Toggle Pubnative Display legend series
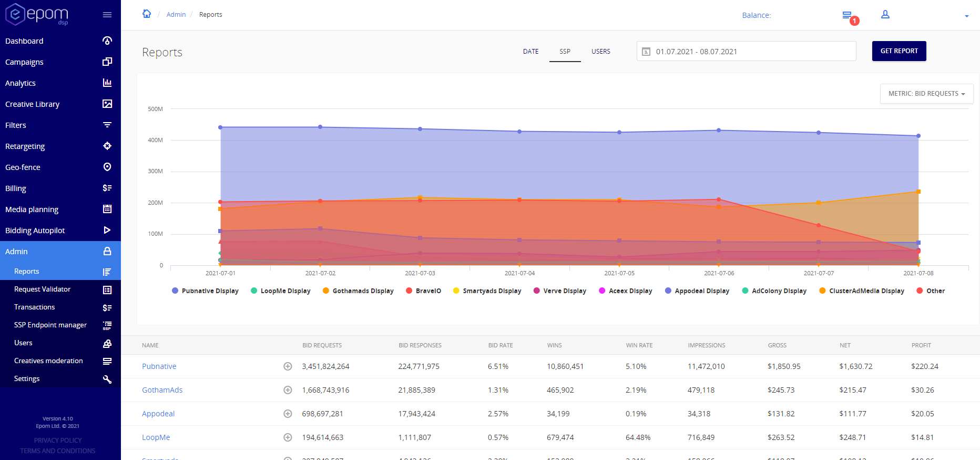 (205, 291)
